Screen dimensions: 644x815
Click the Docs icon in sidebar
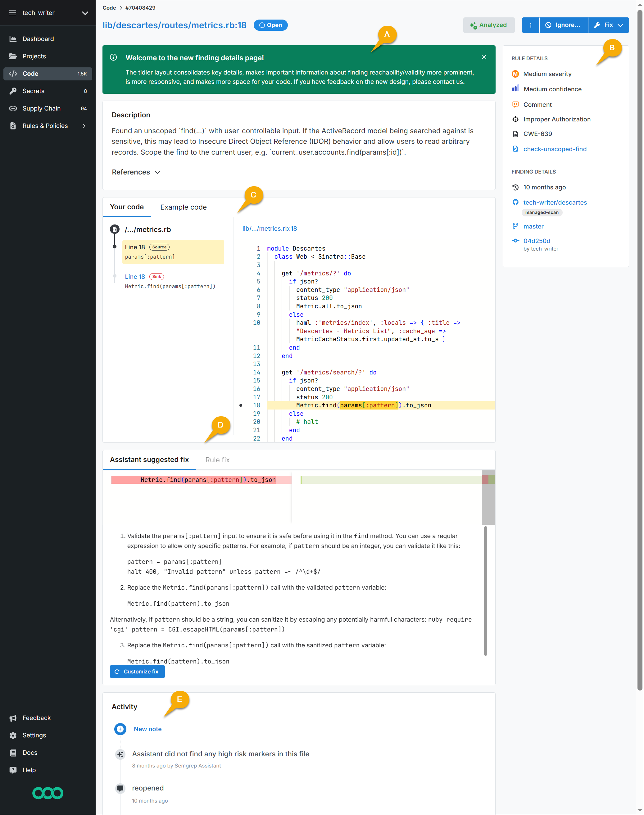click(13, 752)
